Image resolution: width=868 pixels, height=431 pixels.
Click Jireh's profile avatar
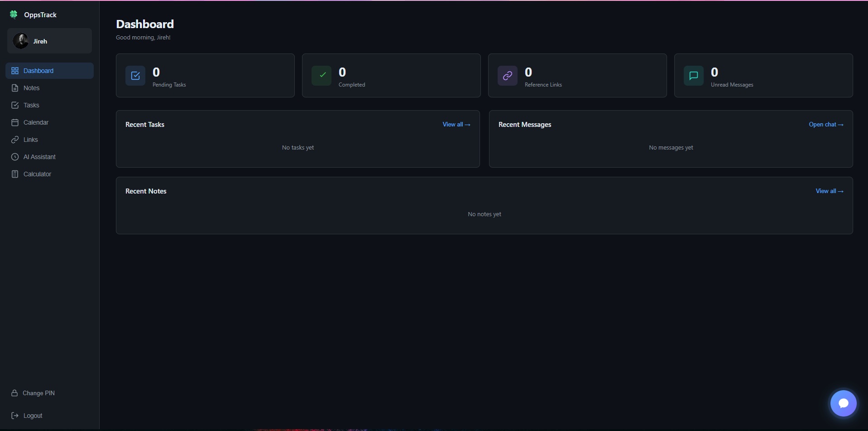(x=21, y=41)
